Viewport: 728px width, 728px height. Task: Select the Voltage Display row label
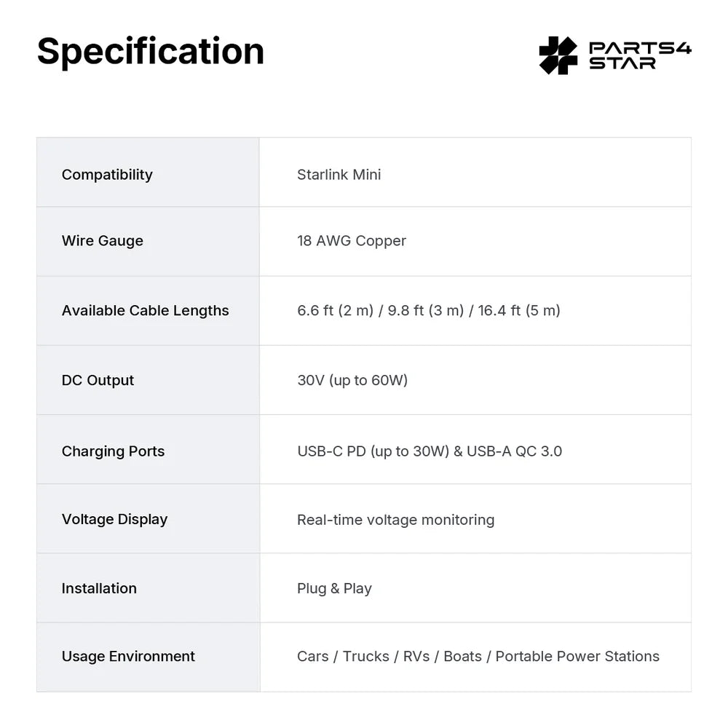point(115,519)
